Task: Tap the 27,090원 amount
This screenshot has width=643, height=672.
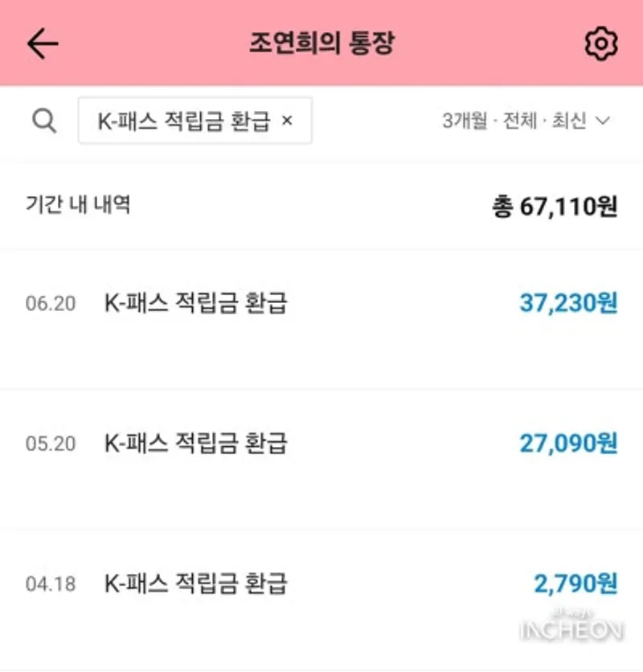Action: [x=568, y=443]
